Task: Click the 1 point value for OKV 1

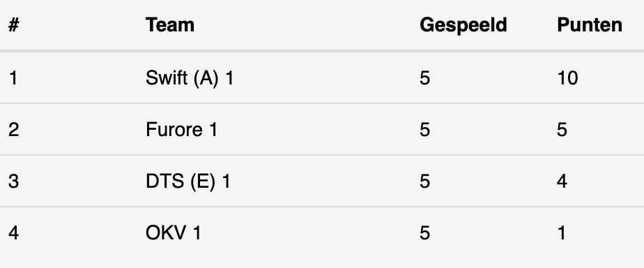Action: (x=561, y=233)
